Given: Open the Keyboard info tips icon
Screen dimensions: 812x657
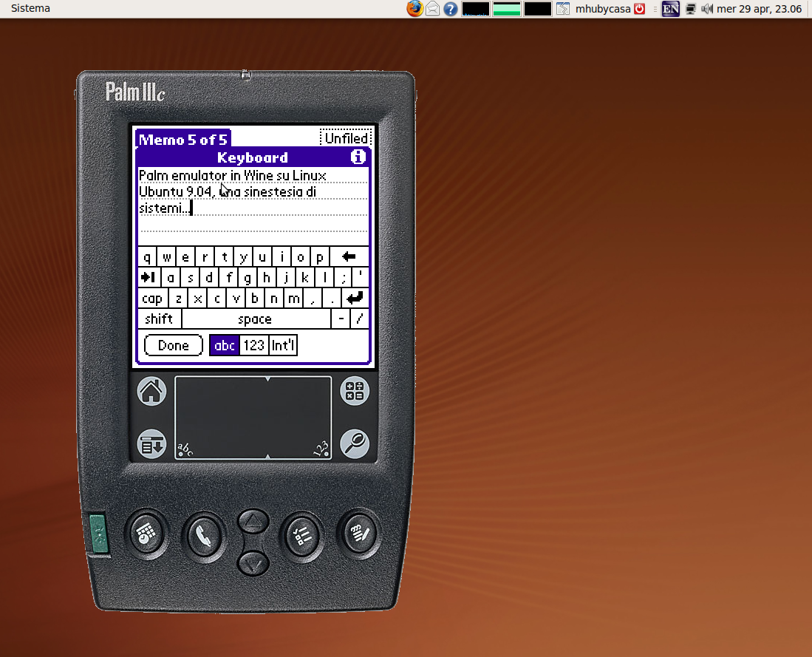Looking at the screenshot, I should click(358, 157).
